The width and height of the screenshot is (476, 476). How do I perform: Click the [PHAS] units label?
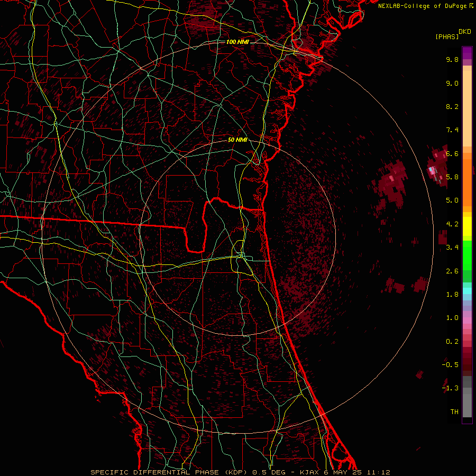[447, 37]
